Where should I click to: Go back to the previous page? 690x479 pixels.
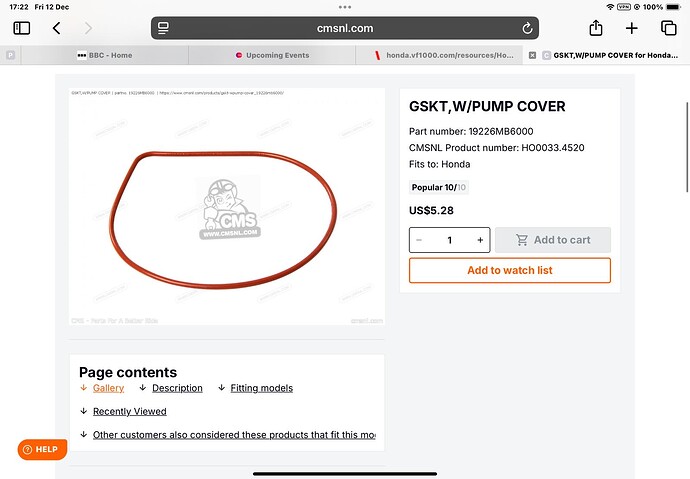point(56,28)
